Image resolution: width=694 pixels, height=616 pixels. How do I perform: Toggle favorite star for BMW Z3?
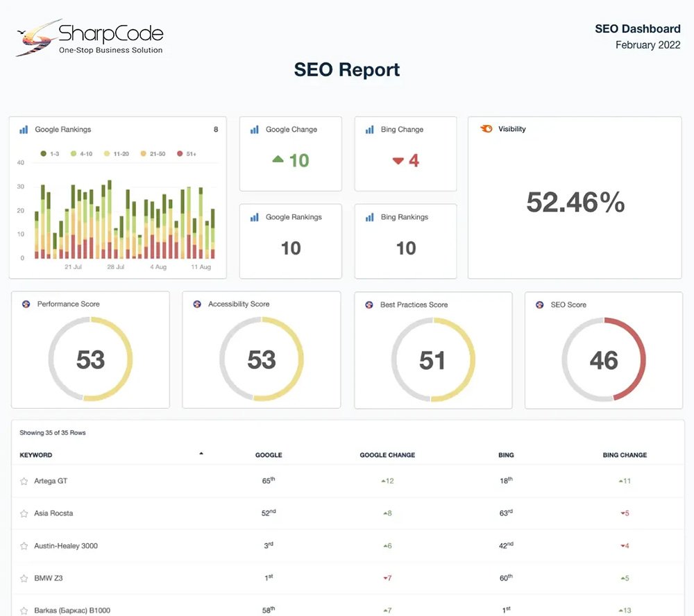tap(24, 579)
